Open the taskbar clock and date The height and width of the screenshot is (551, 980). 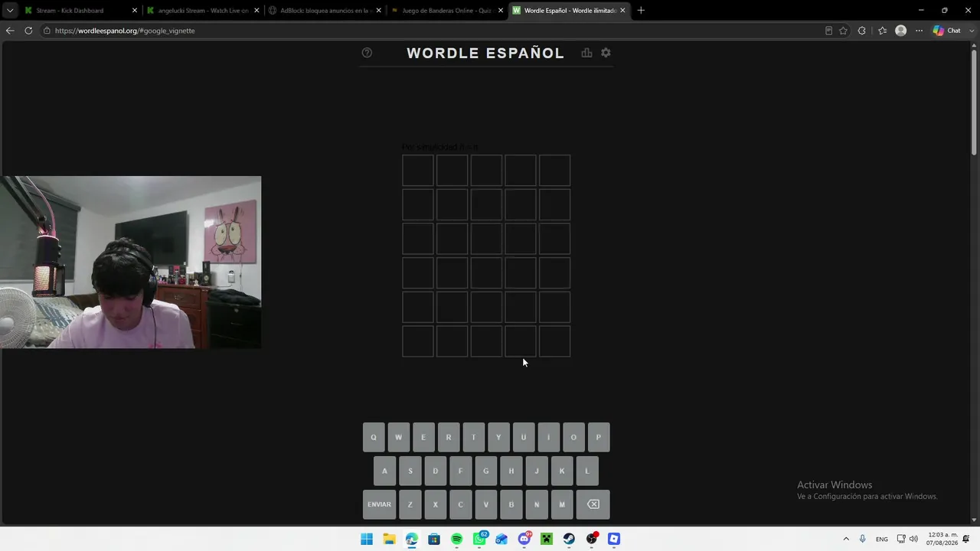(x=942, y=539)
